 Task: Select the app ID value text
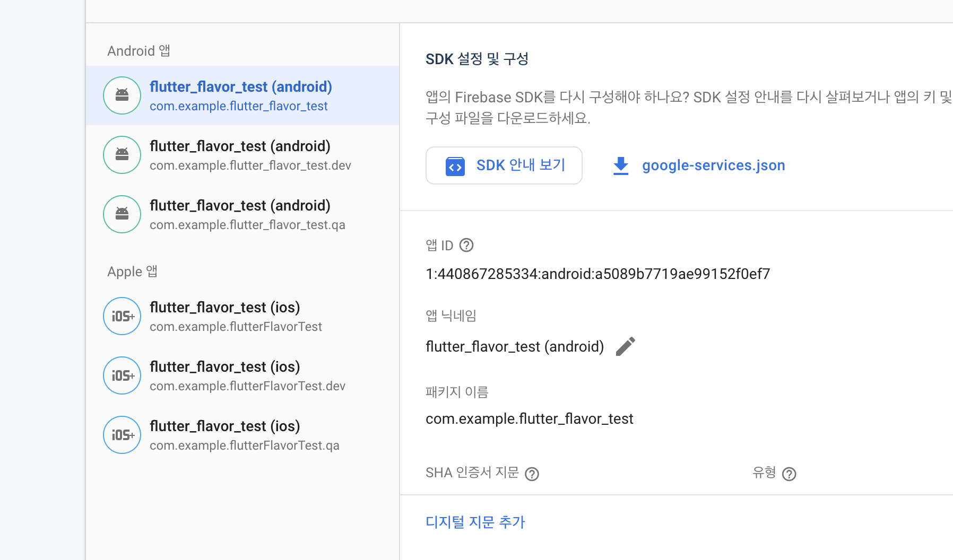[x=598, y=274]
